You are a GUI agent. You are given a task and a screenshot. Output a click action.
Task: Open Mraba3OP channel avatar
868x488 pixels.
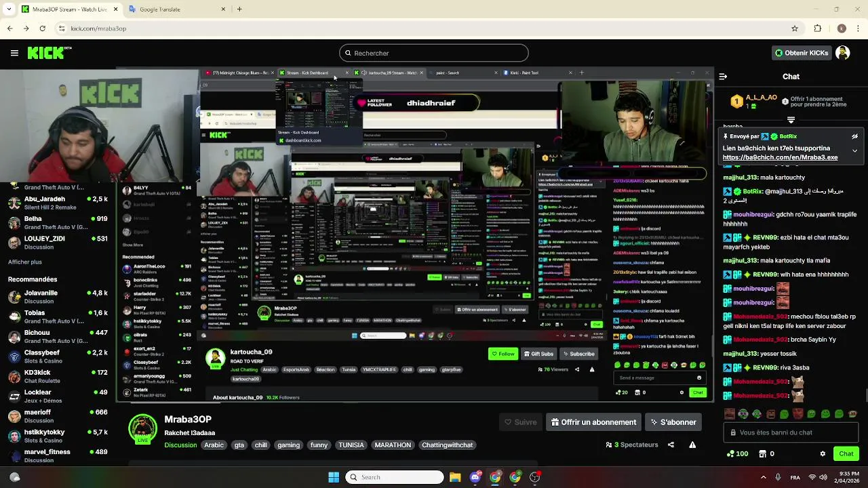point(142,428)
